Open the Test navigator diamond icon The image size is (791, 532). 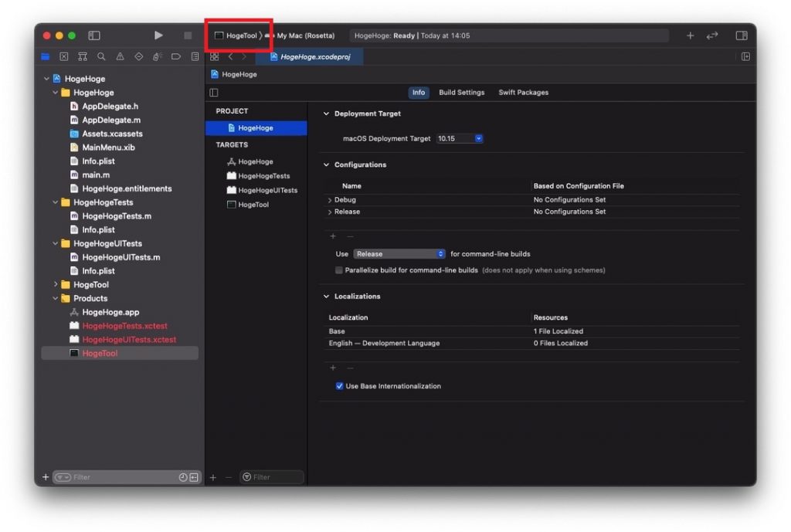pos(139,56)
